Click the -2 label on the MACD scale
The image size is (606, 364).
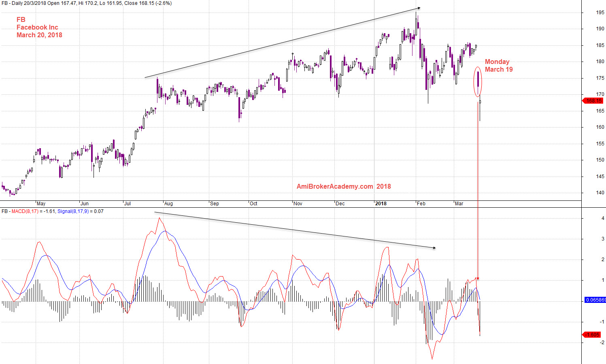pos(602,343)
